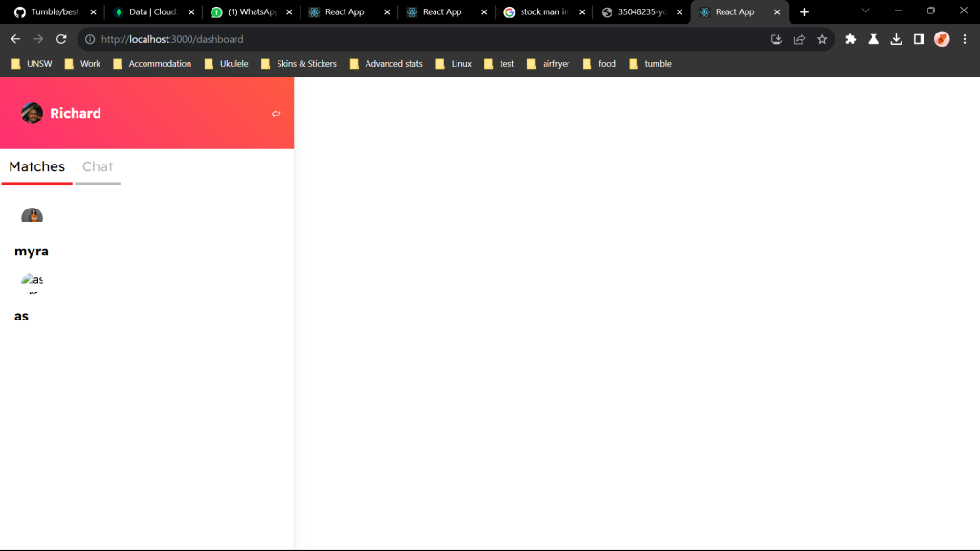This screenshot has width=980, height=551.
Task: Bookmark this page with the star icon
Action: coord(822,39)
